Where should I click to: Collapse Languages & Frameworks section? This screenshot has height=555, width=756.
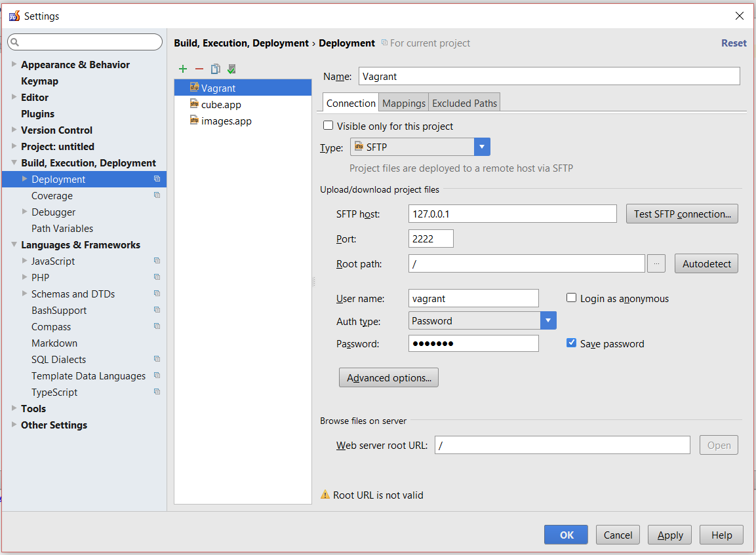[14, 244]
